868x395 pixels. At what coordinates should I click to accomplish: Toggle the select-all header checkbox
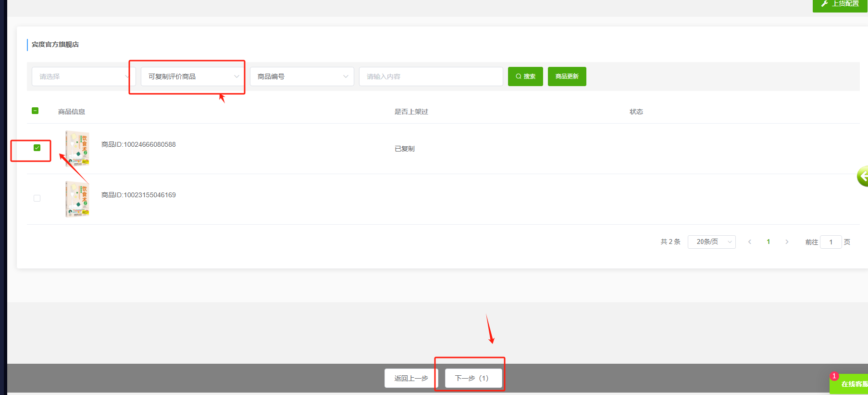click(x=35, y=111)
